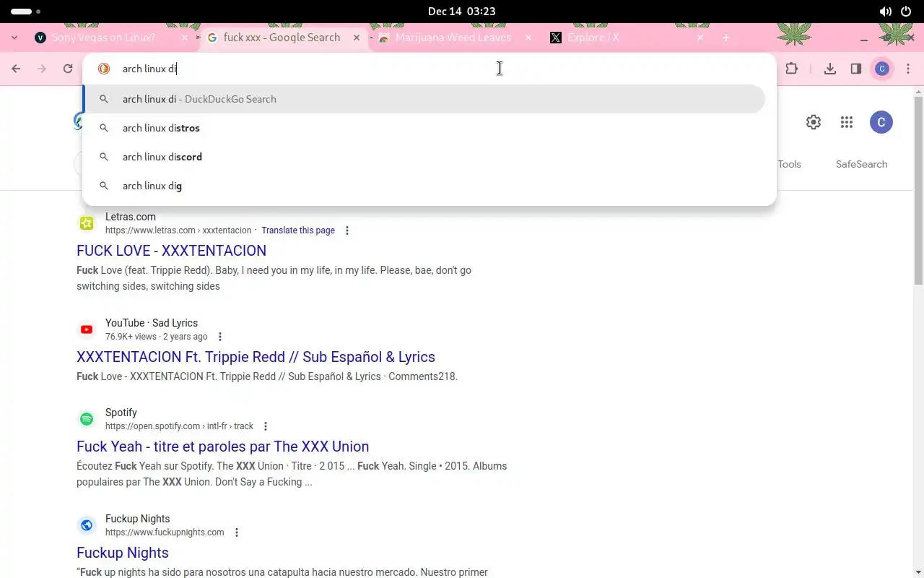
Task: Open more options for YouTube result
Action: (220, 337)
